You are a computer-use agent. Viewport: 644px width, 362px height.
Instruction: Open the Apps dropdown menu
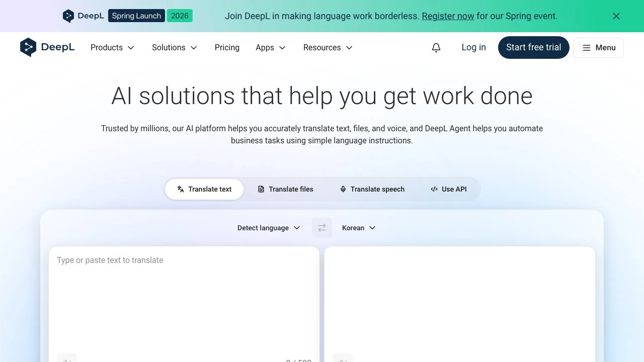271,47
